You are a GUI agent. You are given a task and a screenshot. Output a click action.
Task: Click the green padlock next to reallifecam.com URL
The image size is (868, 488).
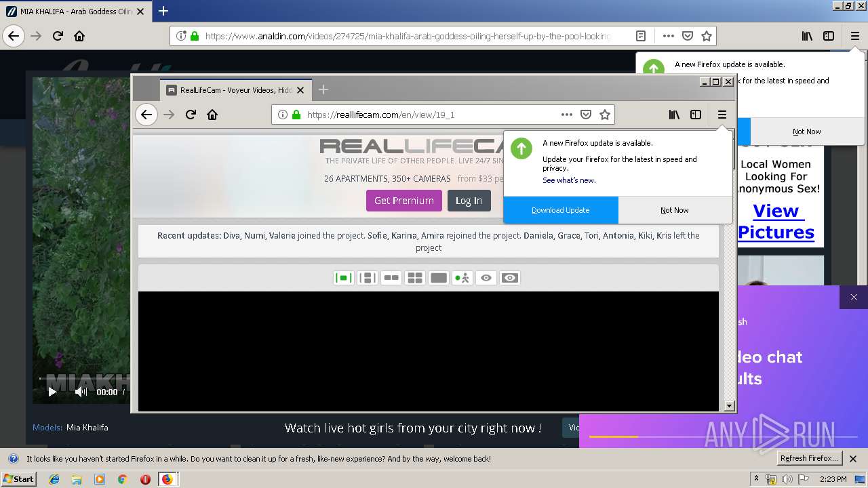296,115
